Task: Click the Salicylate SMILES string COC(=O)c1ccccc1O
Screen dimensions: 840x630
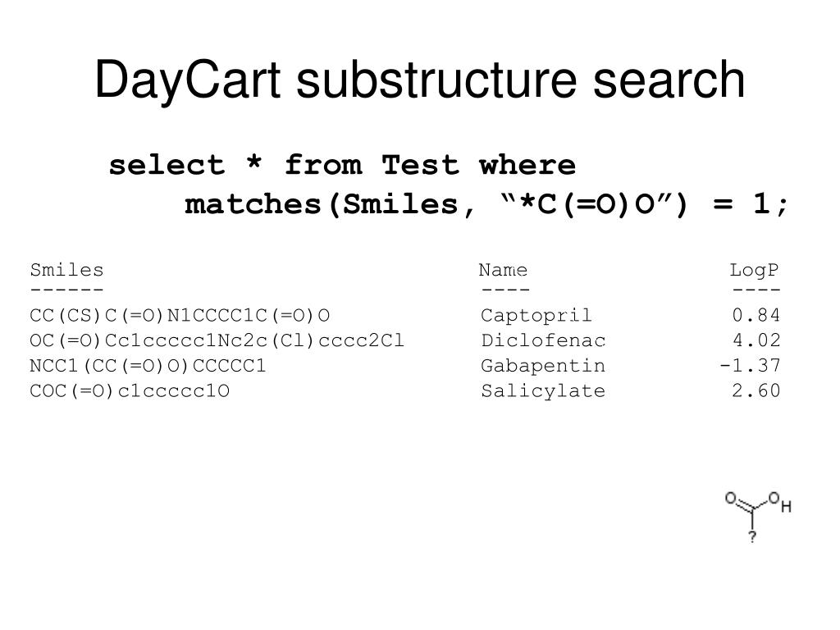Action: tap(130, 391)
